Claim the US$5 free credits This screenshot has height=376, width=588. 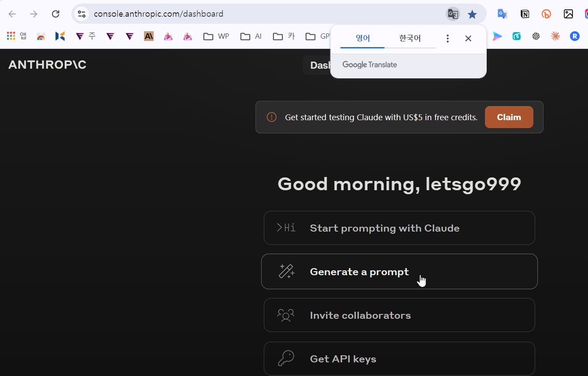pos(509,117)
